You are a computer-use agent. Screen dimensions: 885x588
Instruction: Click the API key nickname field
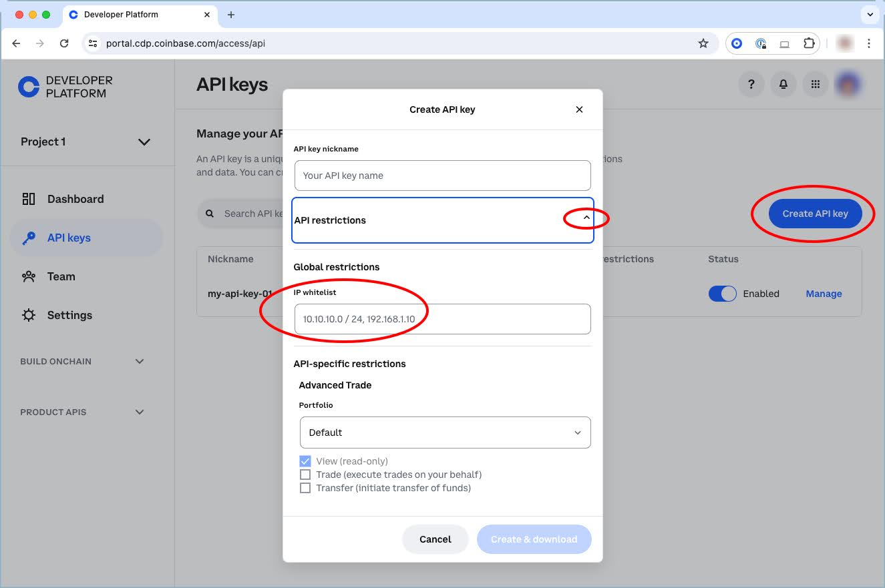pyautogui.click(x=442, y=176)
